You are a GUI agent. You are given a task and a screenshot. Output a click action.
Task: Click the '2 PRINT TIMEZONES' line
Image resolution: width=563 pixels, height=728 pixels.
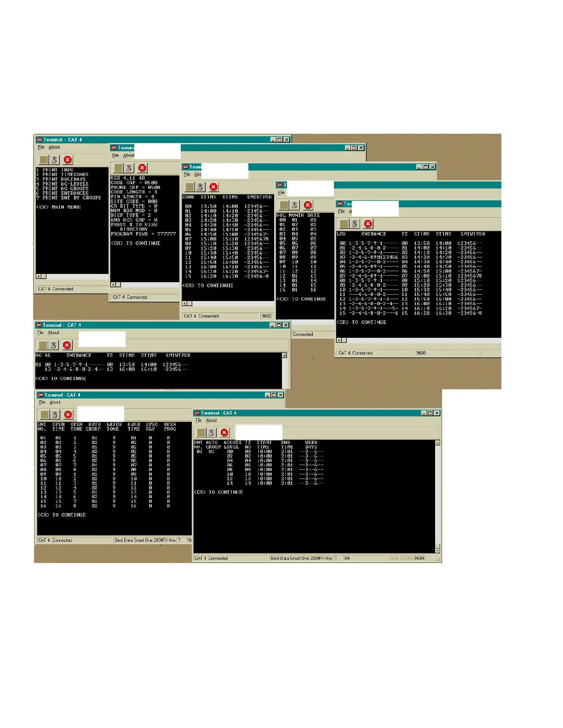click(62, 175)
